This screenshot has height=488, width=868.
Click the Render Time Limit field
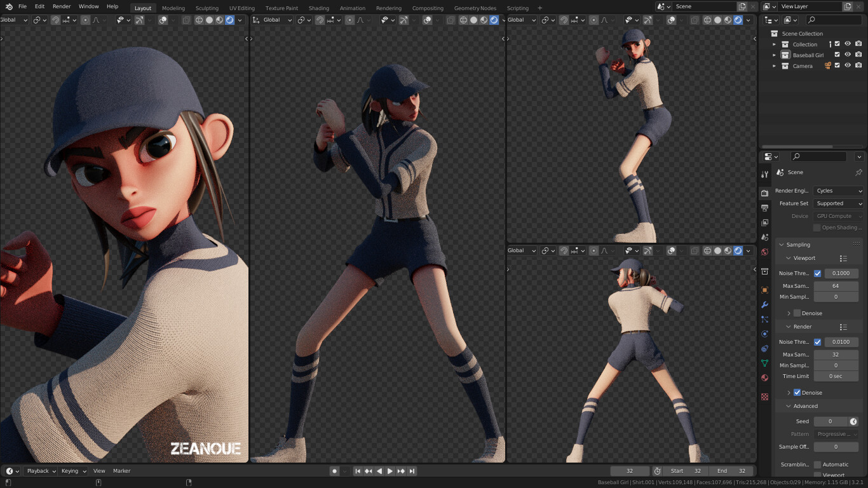(836, 376)
